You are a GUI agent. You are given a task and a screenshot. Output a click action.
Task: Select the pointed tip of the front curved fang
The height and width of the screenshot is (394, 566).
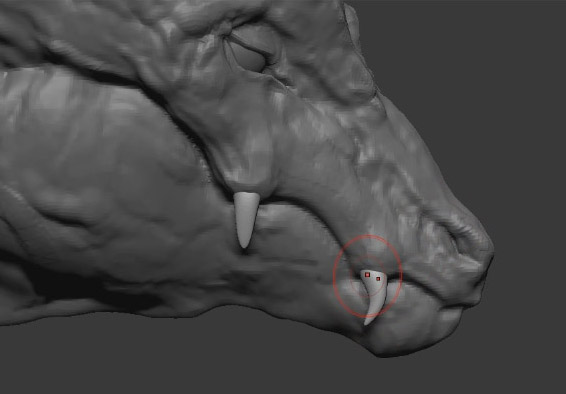[367, 322]
